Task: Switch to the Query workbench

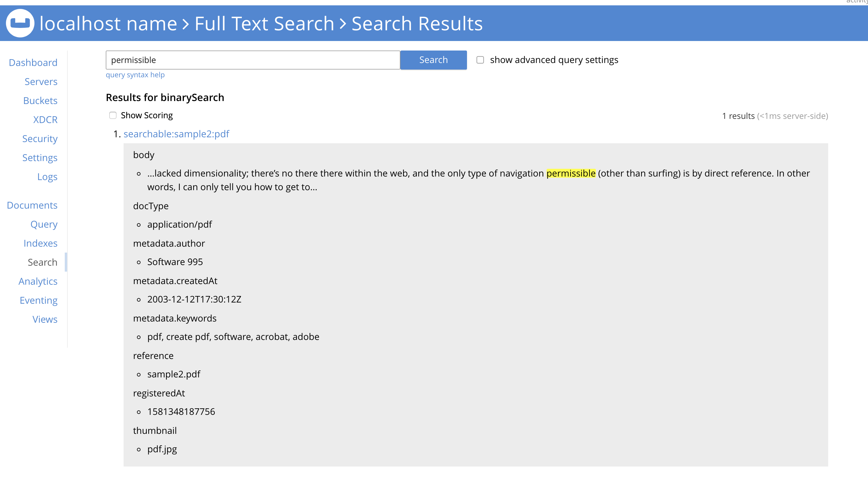Action: click(44, 224)
